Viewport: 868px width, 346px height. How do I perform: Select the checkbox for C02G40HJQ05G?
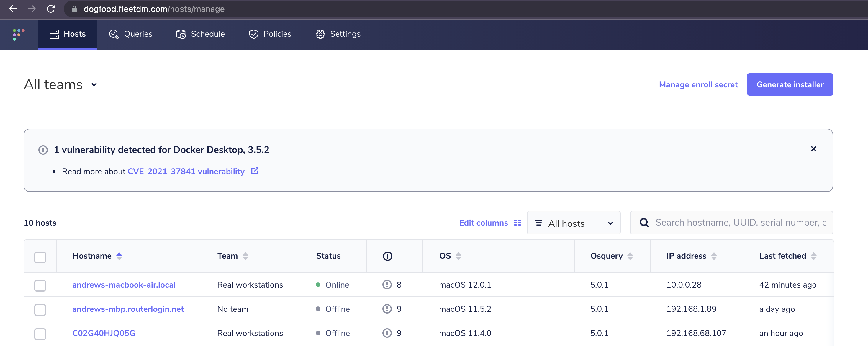[x=40, y=334]
